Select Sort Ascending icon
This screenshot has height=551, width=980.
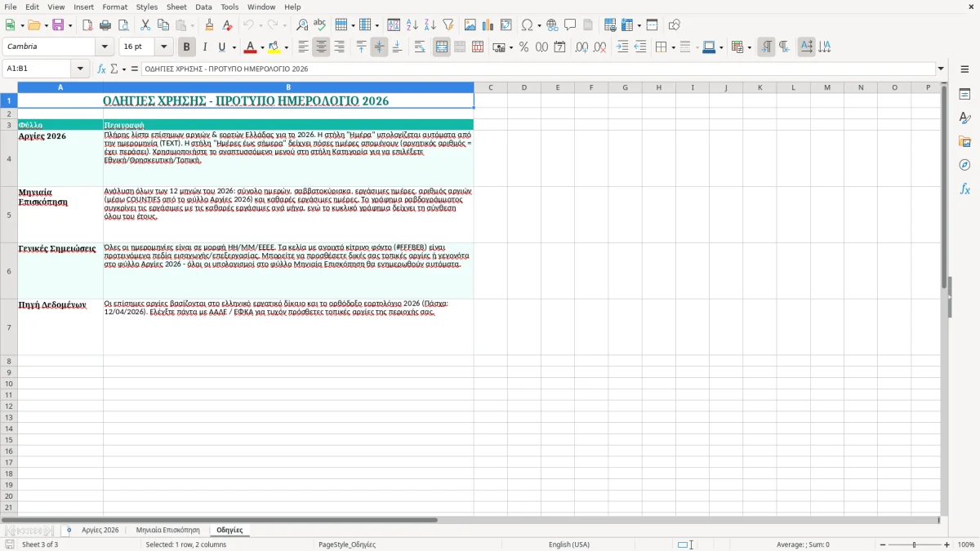pyautogui.click(x=412, y=25)
